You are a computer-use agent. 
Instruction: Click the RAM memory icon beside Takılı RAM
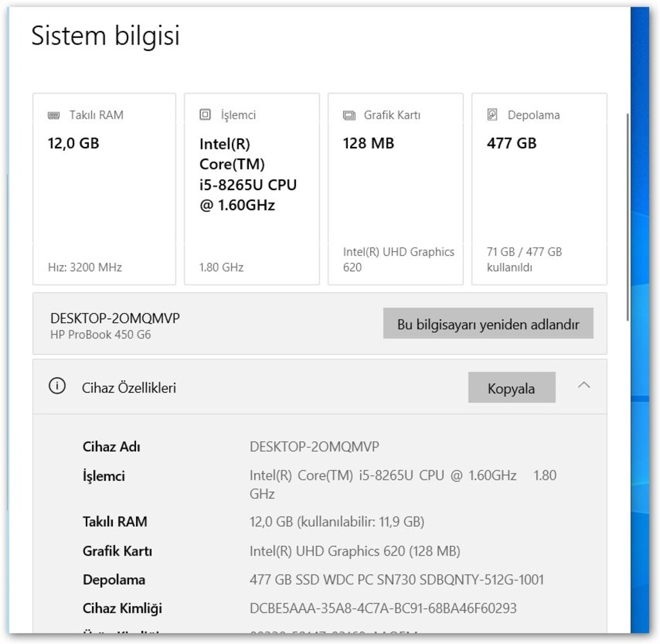coord(53,115)
